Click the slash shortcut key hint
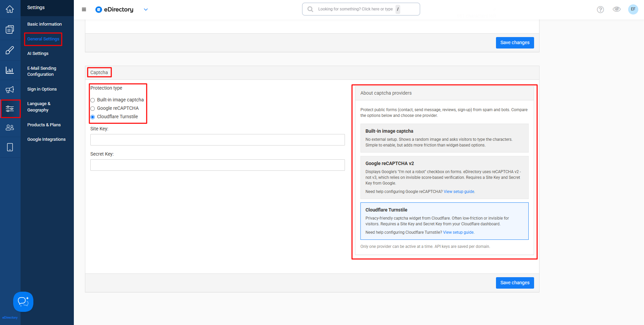Screen dimensions: 644x325 tap(398, 9)
